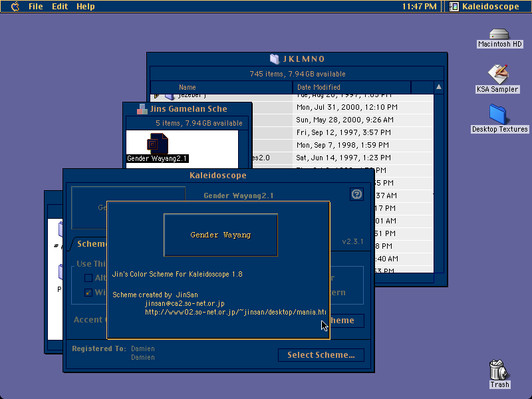Click the JKLMNO window title text
Viewport: 532px width, 399px height.
point(304,59)
